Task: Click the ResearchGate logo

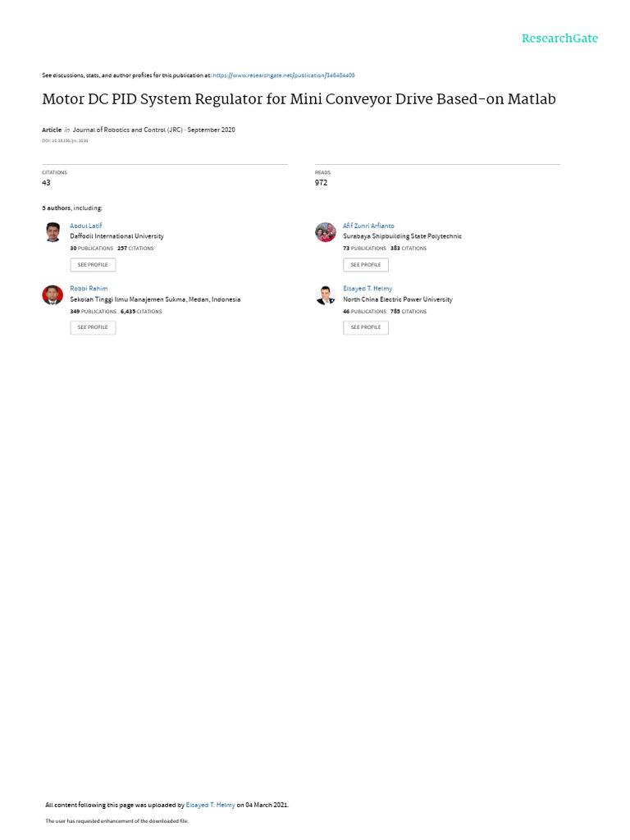Action: coord(559,39)
